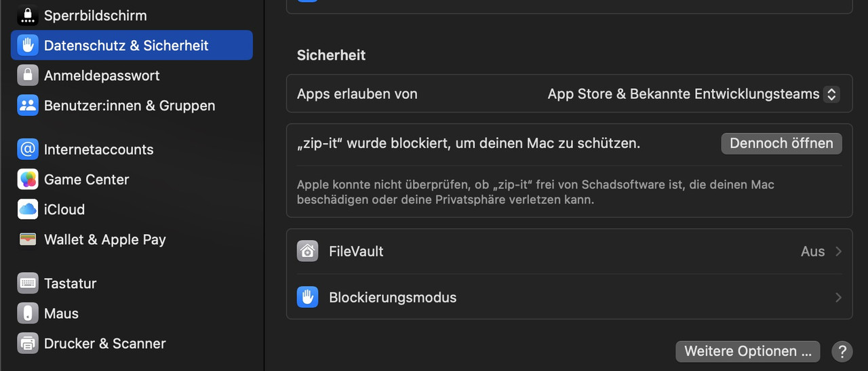The height and width of the screenshot is (371, 868).
Task: Click the Internetaccounts @ icon
Action: [x=28, y=149]
